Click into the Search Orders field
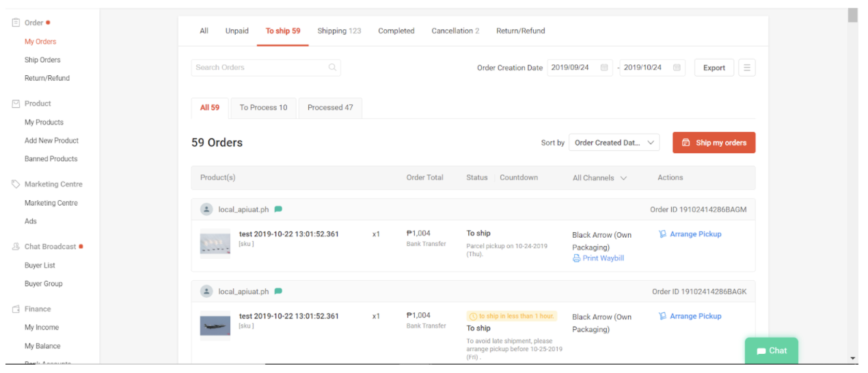Image resolution: width=868 pixels, height=373 pixels. tap(266, 67)
